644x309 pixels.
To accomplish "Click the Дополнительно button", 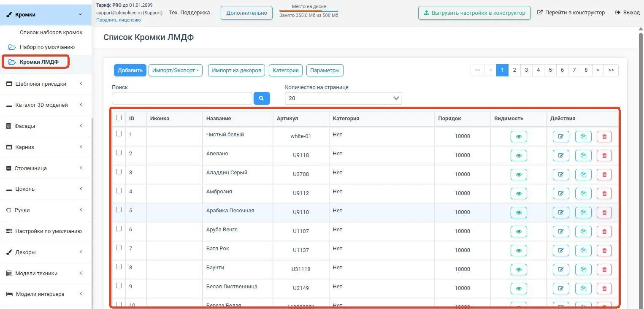I will tap(246, 13).
